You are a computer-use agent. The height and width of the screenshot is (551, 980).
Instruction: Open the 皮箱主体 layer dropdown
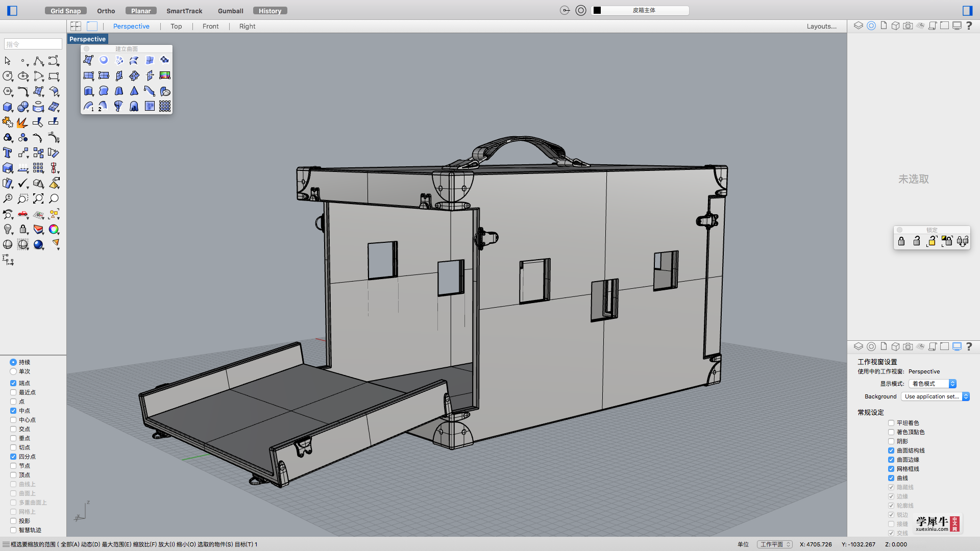[x=640, y=10]
